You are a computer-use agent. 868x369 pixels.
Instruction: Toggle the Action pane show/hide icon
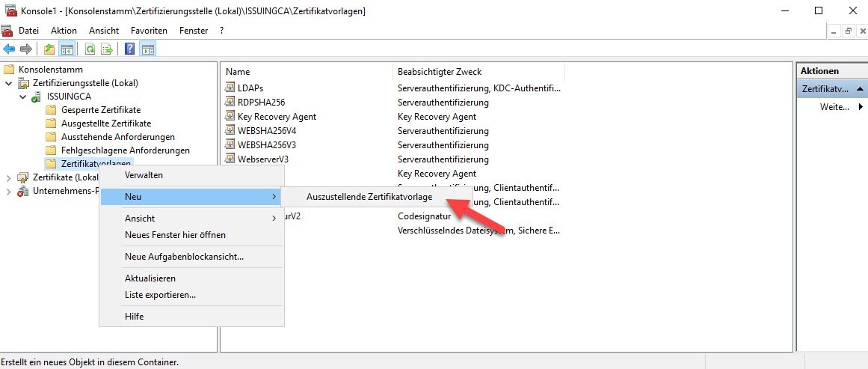148,49
